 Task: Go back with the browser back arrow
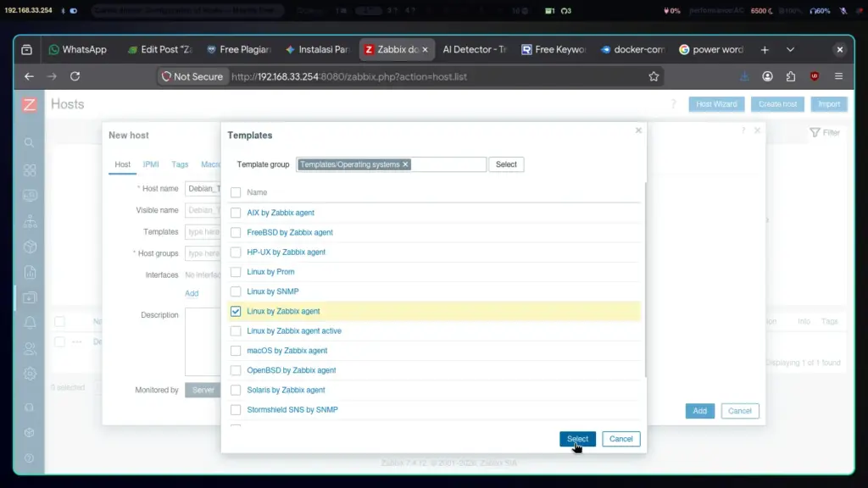(29, 76)
